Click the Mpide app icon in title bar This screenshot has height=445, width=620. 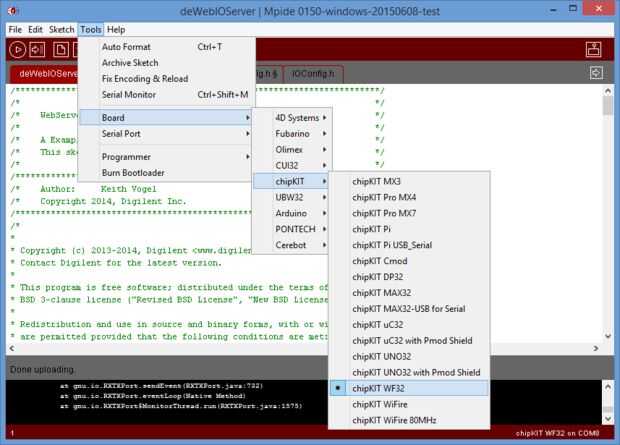click(12, 11)
